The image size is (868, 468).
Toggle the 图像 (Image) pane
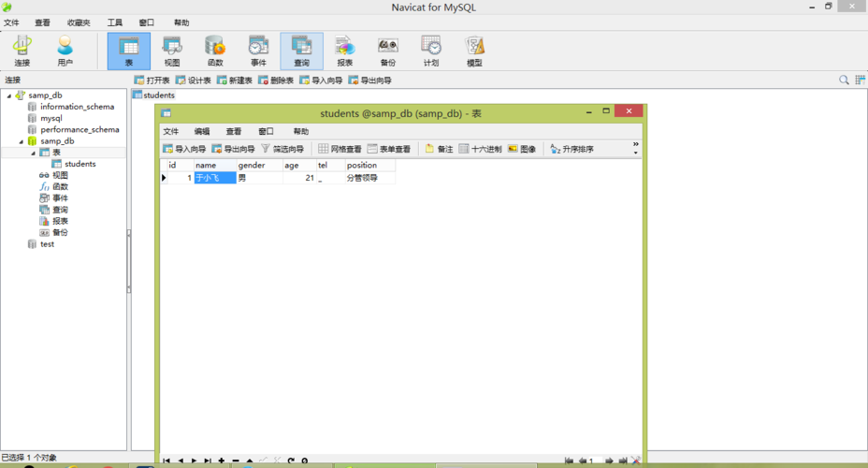[522, 149]
